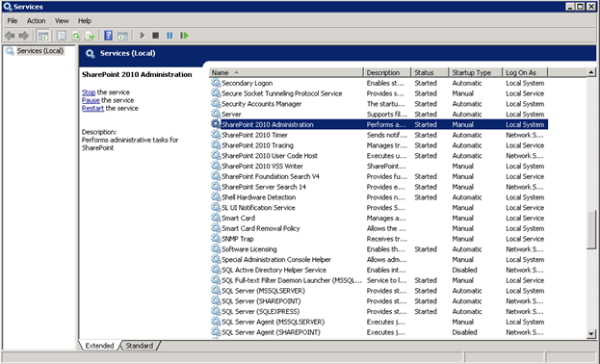600x364 pixels.
Task: Switch to the Extended tab
Action: pyautogui.click(x=99, y=346)
